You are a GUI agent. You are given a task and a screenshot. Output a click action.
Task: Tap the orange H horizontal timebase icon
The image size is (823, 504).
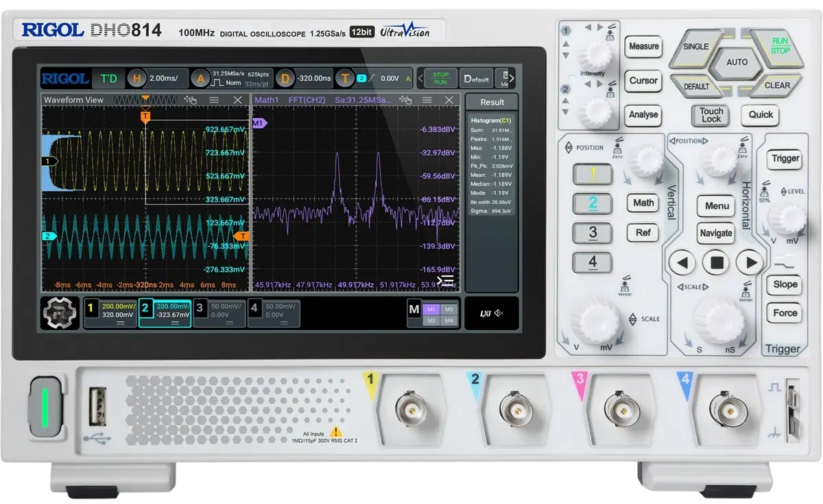click(136, 78)
